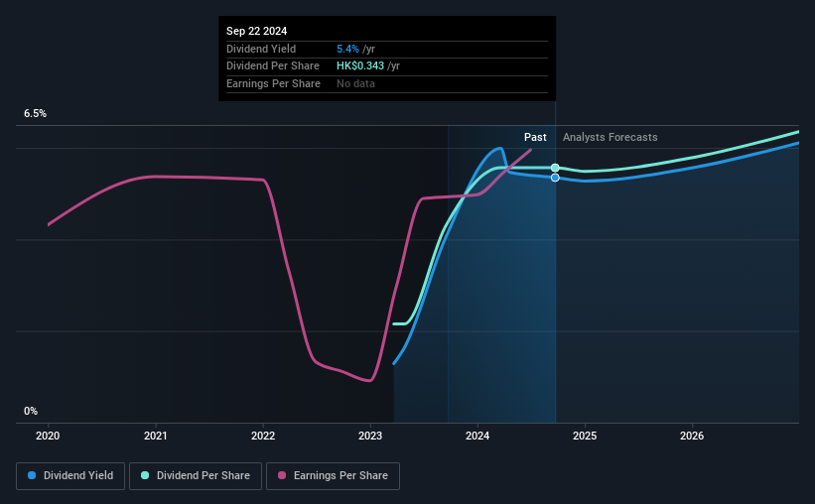815x504 pixels.
Task: Click the 0% y-axis label
Action: point(31,411)
